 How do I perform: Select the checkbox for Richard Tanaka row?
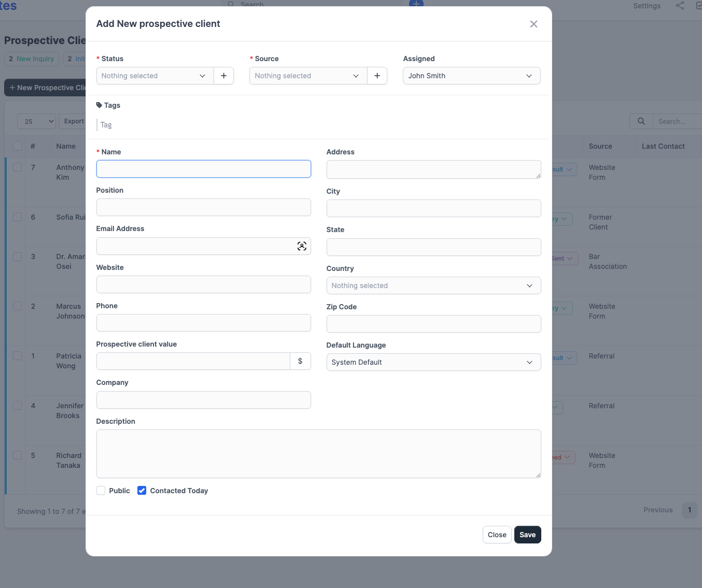[18, 455]
